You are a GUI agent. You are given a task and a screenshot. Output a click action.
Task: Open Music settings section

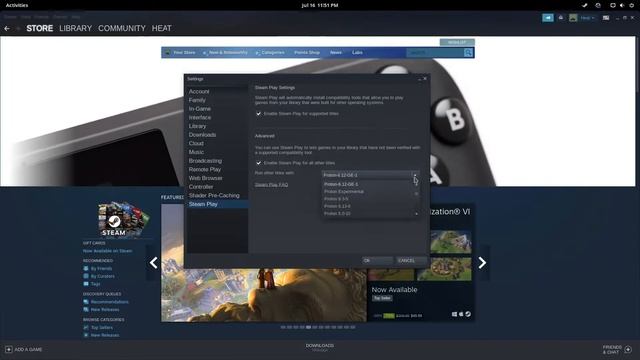pos(196,152)
